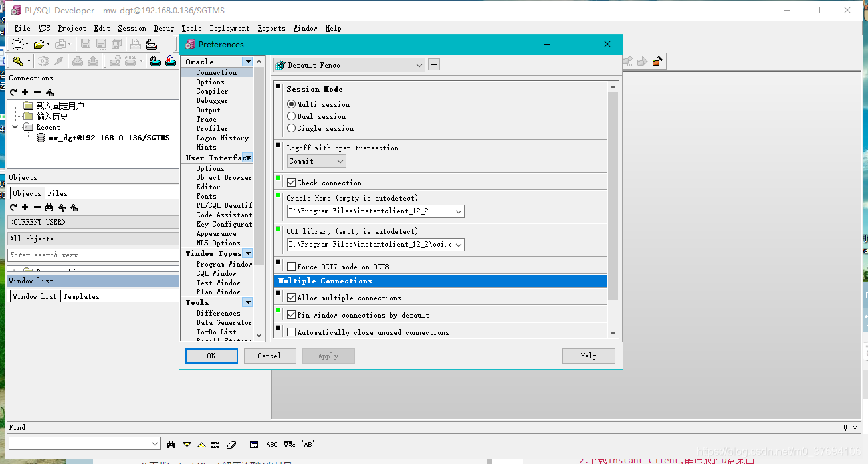The height and width of the screenshot is (464, 868).
Task: Select Key Configuration in the preferences list
Action: [224, 224]
